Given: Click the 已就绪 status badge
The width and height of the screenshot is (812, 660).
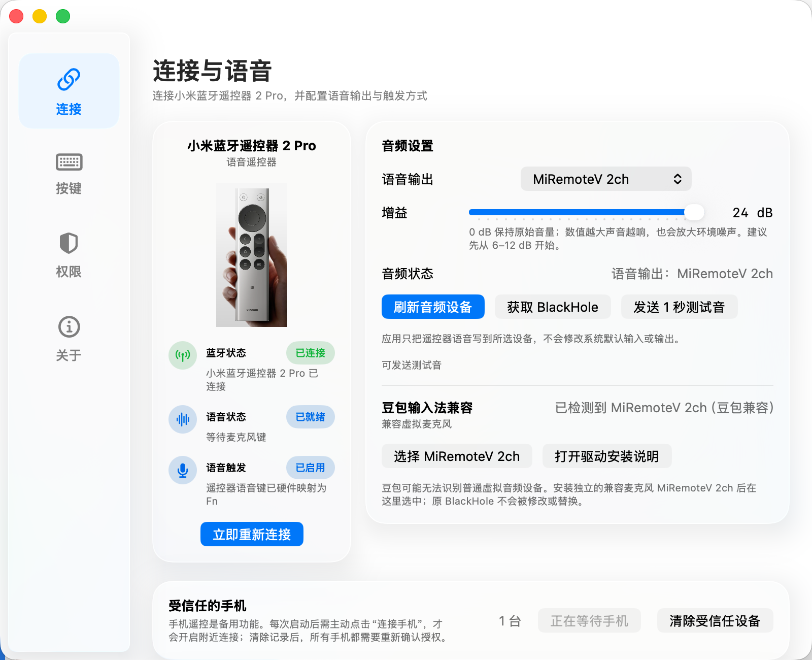Looking at the screenshot, I should 311,417.
